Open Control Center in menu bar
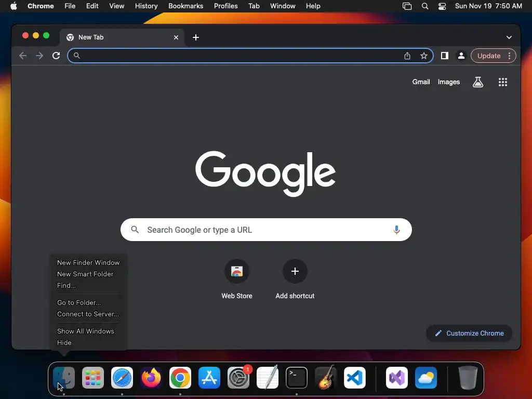Image resolution: width=532 pixels, height=399 pixels. pos(442,6)
